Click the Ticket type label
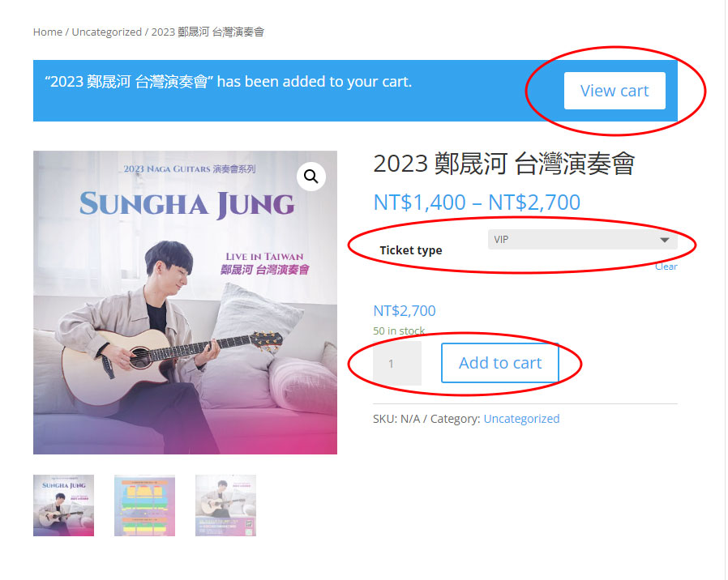 pyautogui.click(x=411, y=250)
